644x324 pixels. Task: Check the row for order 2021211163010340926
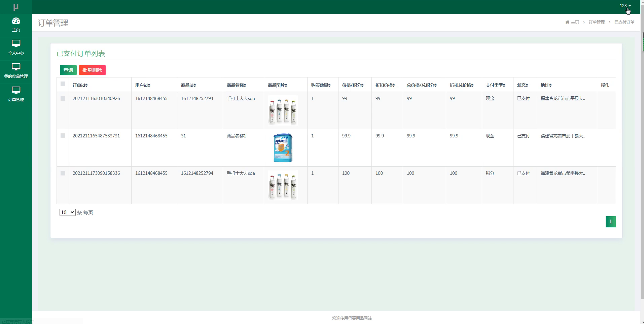click(x=63, y=98)
